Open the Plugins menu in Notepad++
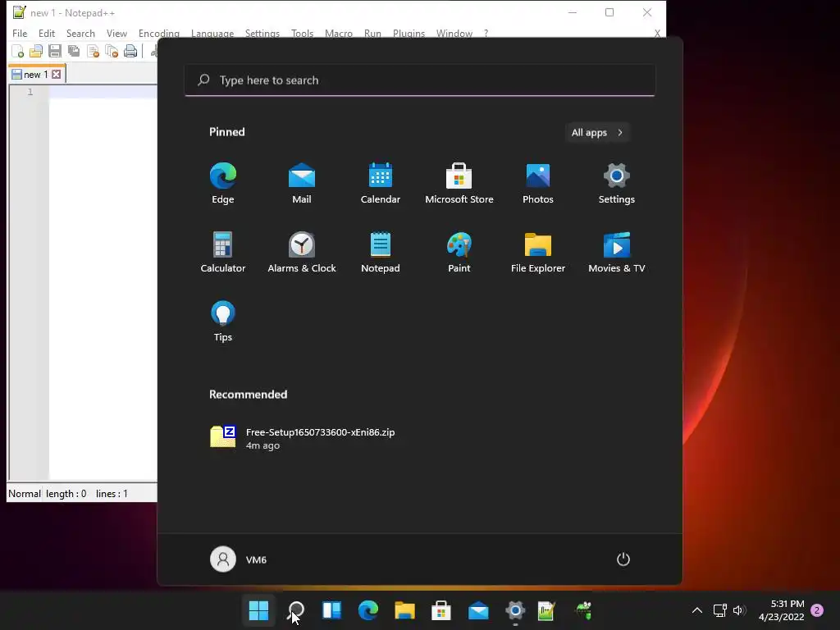Image resolution: width=840 pixels, height=630 pixels. tap(409, 33)
